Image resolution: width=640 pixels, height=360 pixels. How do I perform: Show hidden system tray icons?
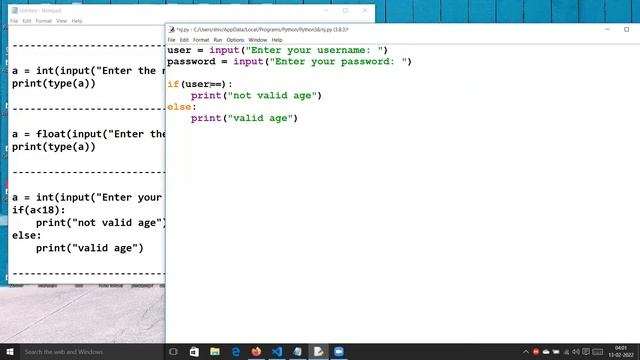tap(526, 352)
